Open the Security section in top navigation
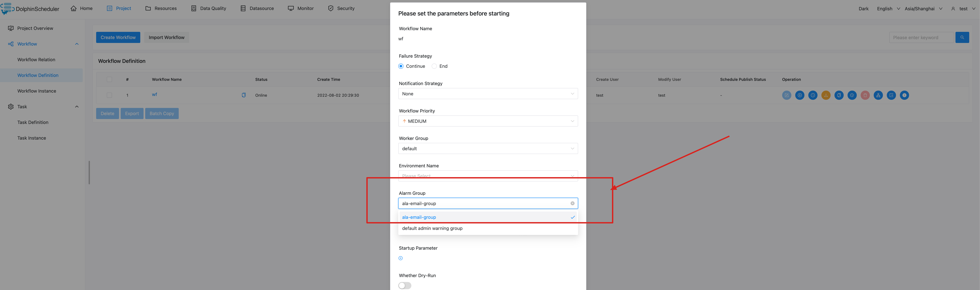Viewport: 980px width, 290px height. click(x=341, y=8)
